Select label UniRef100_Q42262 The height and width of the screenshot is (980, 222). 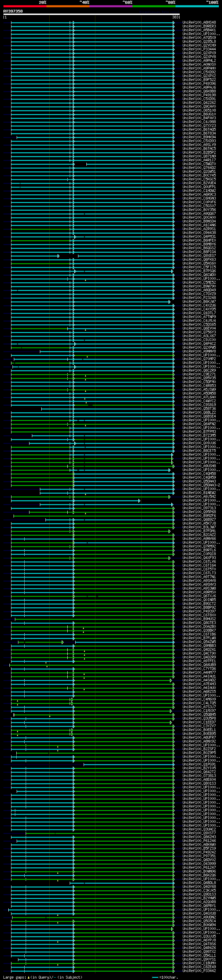199,103
